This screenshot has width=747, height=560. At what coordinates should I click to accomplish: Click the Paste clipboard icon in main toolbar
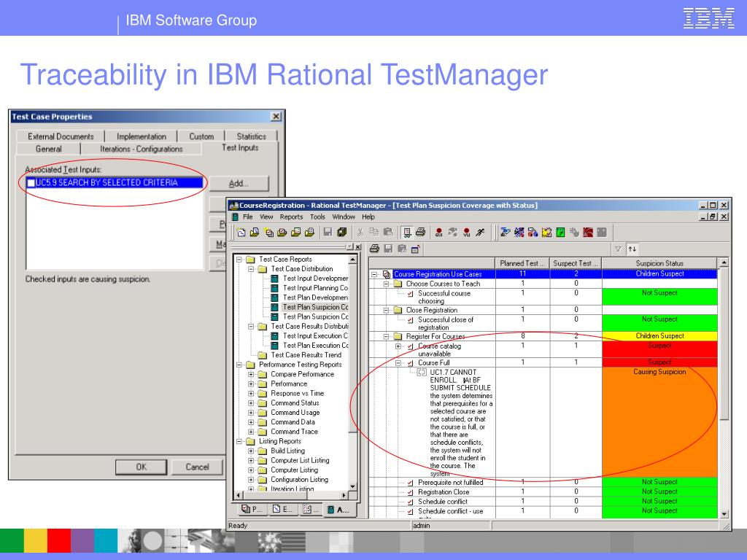tap(388, 232)
